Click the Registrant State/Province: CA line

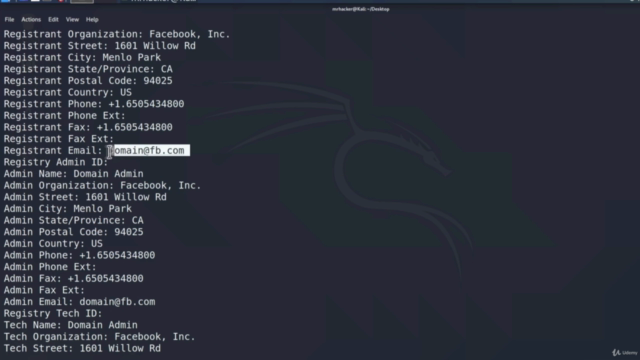coord(88,69)
